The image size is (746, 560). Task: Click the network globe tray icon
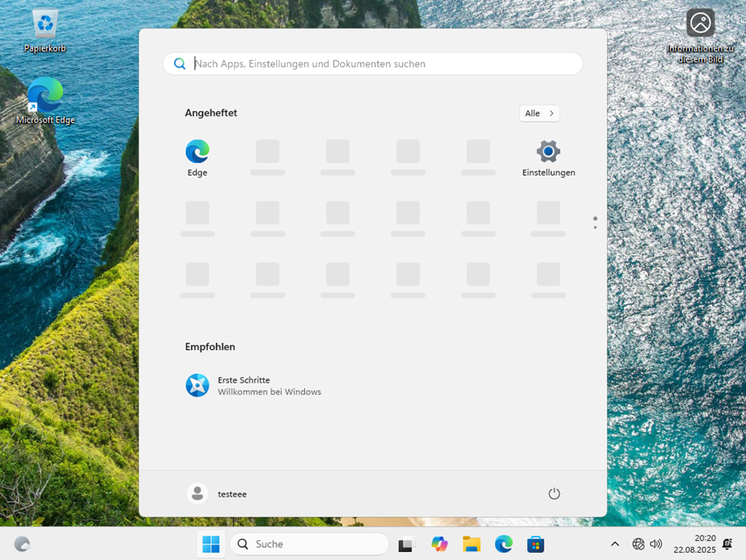pos(639,544)
